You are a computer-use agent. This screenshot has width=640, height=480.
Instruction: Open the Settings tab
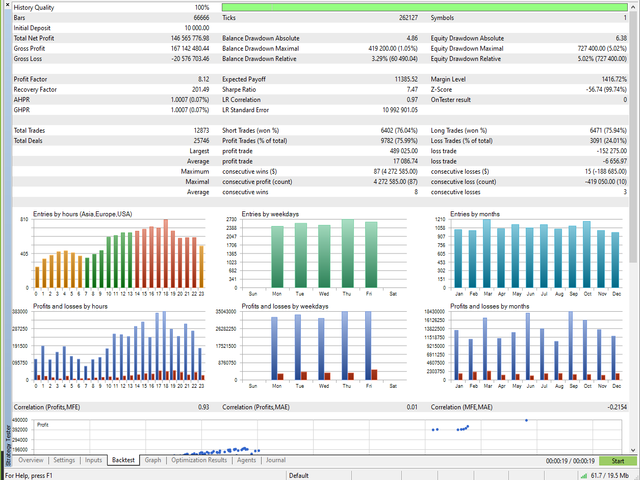pos(64,460)
